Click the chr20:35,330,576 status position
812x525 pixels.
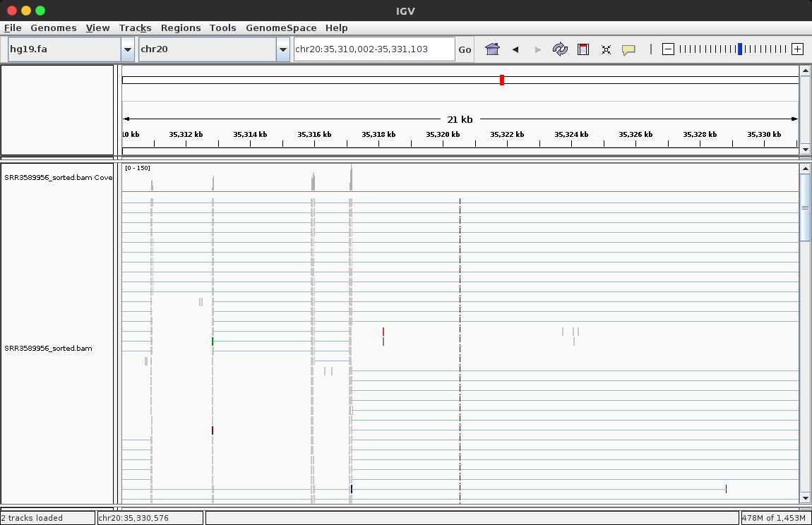point(133,518)
